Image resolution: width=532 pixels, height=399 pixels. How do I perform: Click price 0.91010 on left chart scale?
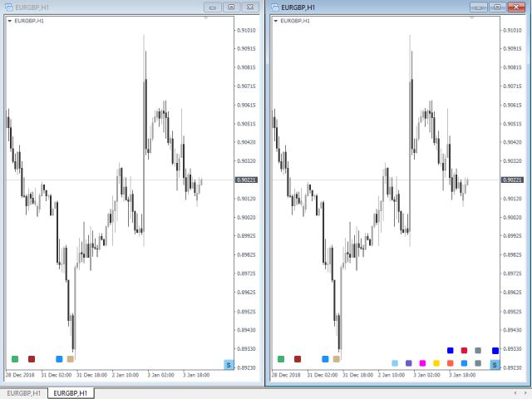click(x=246, y=31)
